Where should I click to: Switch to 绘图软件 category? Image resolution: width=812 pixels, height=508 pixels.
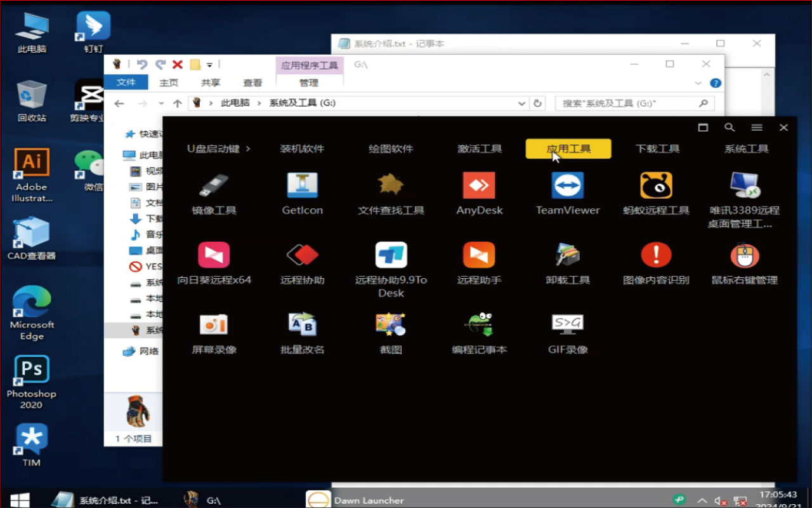[x=391, y=149]
